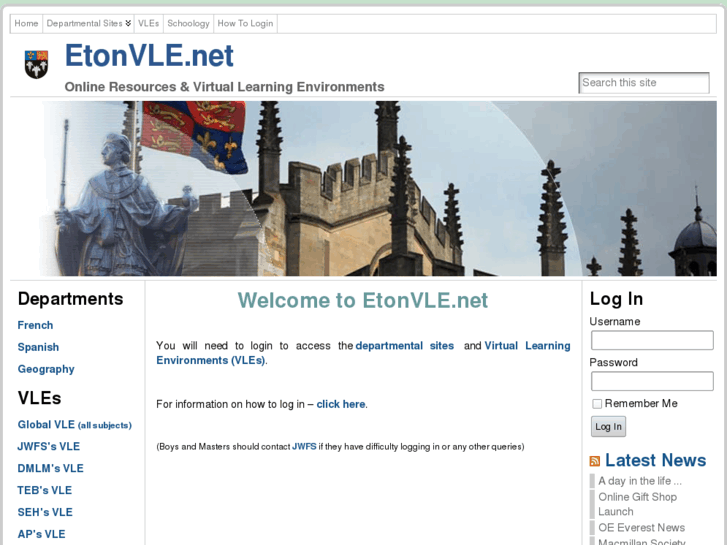The width and height of the screenshot is (727, 545).
Task: Open 'Online Gift Shop Launch' news item
Action: coord(638,504)
